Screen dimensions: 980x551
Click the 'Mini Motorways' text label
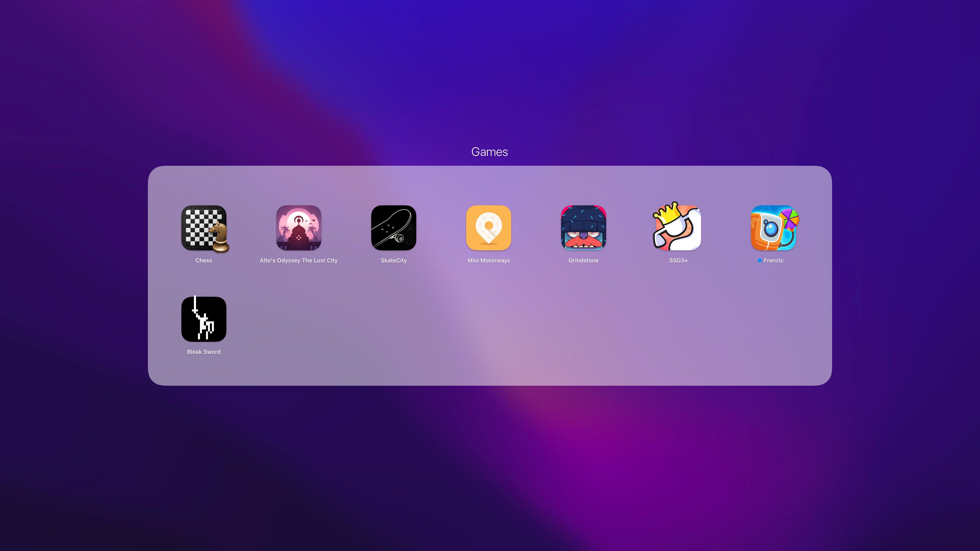(x=488, y=260)
